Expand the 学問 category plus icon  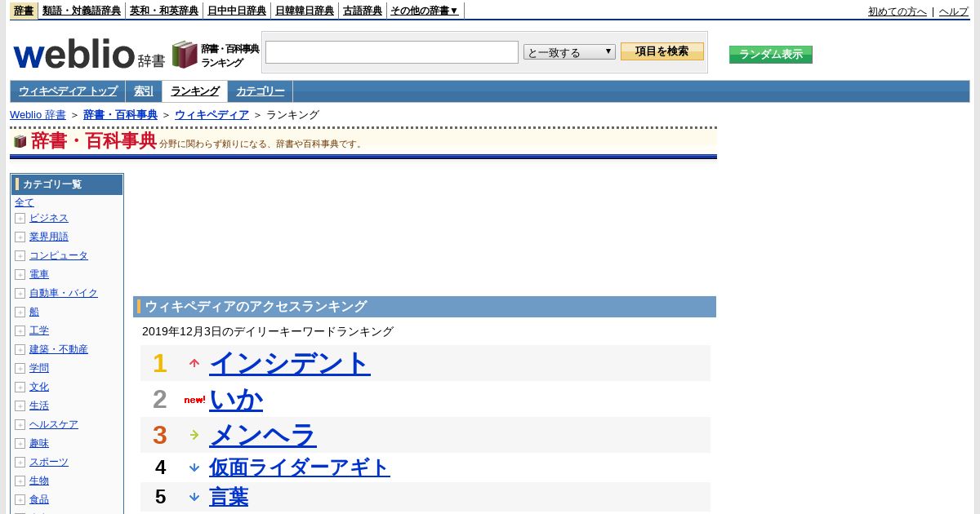[20, 369]
